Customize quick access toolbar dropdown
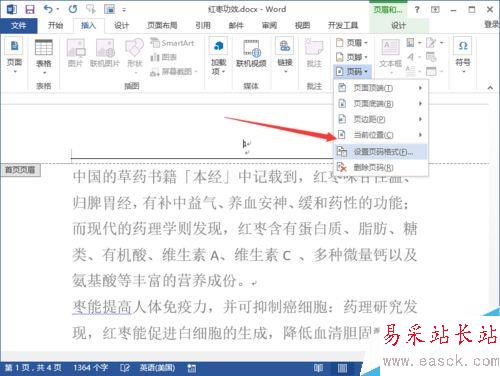Image resolution: width=500 pixels, height=376 pixels. 124,10
